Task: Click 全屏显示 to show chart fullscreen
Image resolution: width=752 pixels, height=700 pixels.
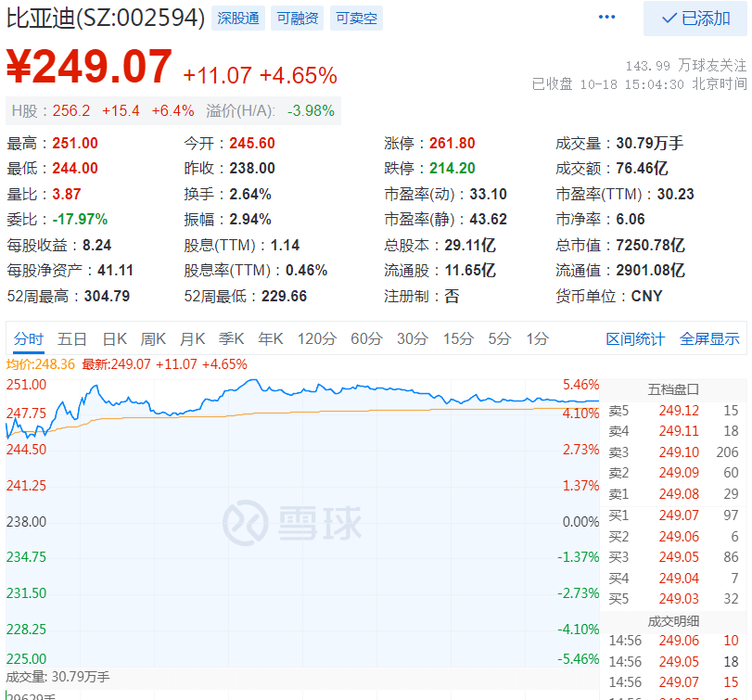Action: 709,339
